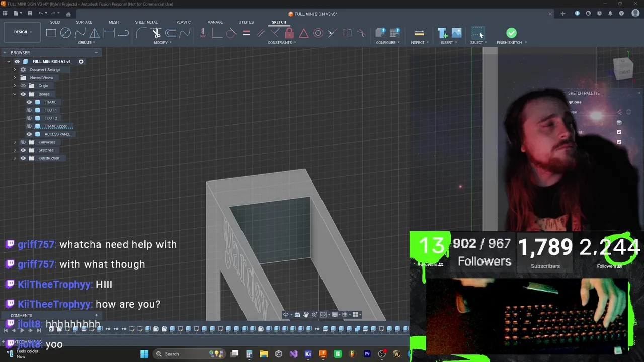Click the Window Select tool icon
The image size is (644, 362).
pos(478,33)
